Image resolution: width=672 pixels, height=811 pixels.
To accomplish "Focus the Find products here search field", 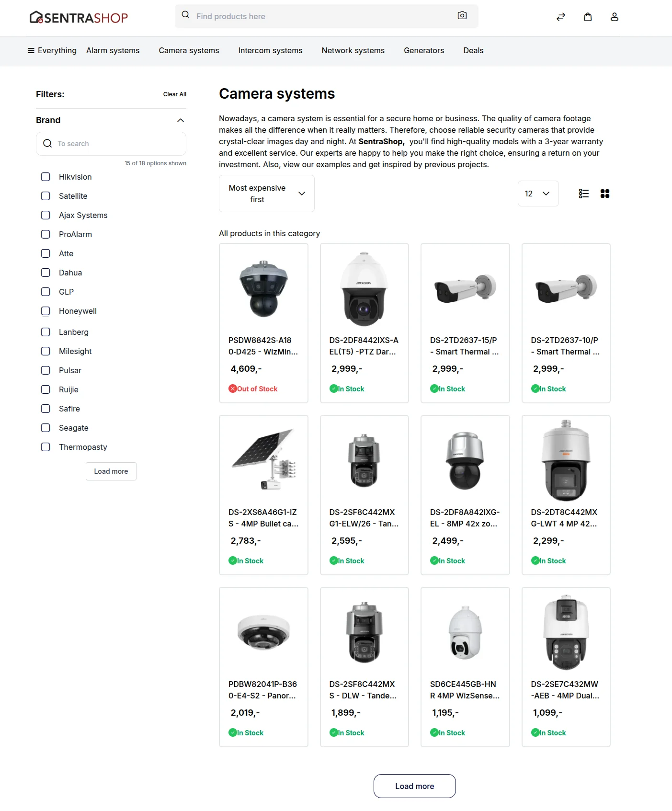I will pyautogui.click(x=327, y=16).
